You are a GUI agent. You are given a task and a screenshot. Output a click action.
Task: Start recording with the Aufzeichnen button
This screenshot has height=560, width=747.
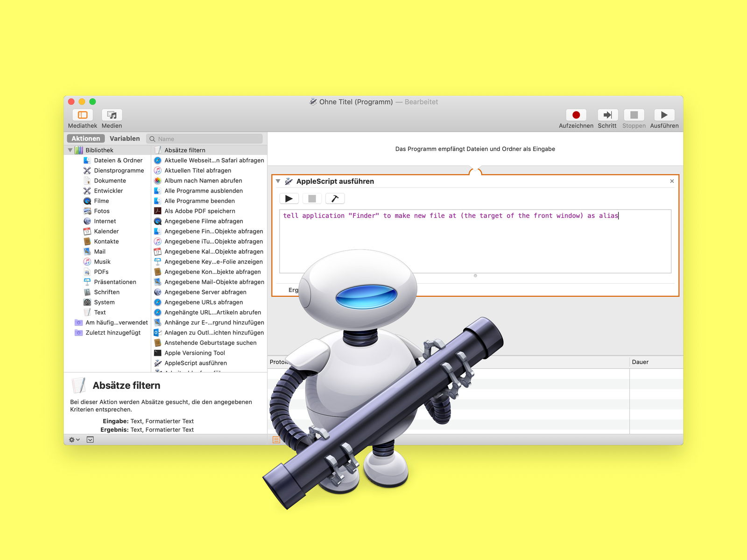click(x=576, y=115)
